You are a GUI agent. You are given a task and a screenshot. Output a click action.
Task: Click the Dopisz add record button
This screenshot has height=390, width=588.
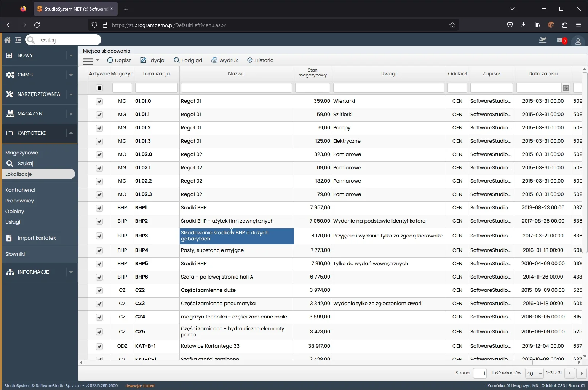coord(119,60)
